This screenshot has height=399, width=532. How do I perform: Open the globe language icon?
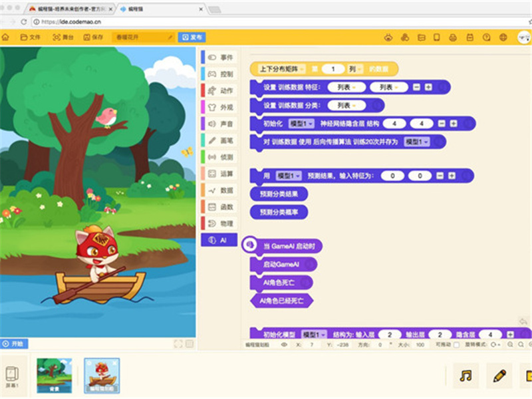[x=503, y=37]
